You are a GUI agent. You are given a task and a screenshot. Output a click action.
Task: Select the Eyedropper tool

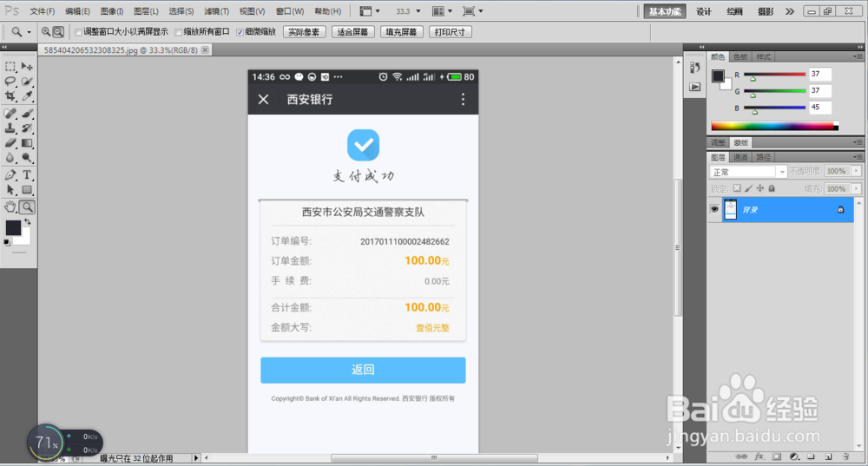27,96
